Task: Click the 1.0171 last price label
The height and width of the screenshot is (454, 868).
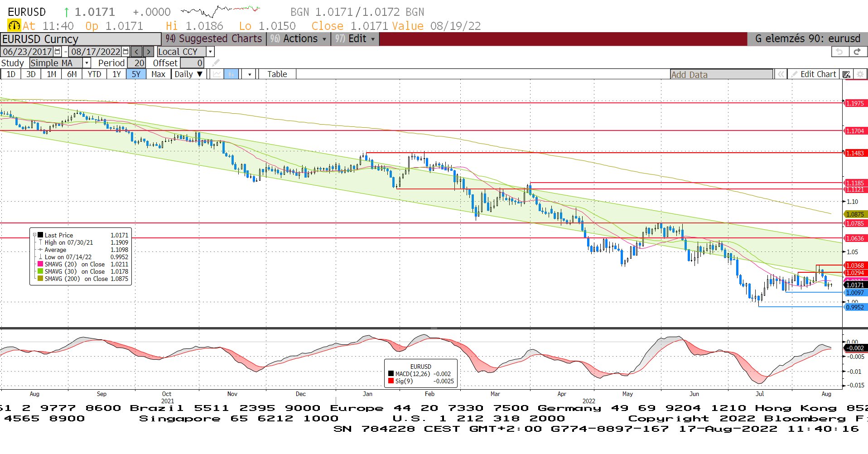Action: tap(855, 285)
